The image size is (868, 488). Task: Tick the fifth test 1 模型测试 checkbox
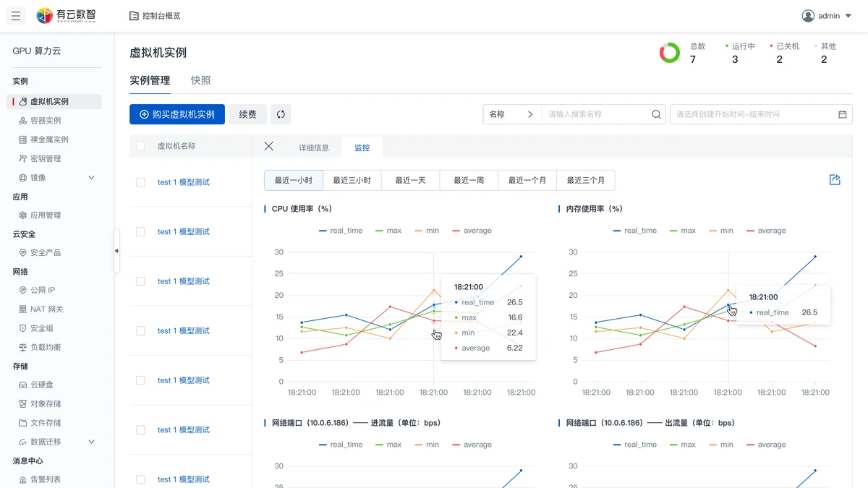click(140, 380)
